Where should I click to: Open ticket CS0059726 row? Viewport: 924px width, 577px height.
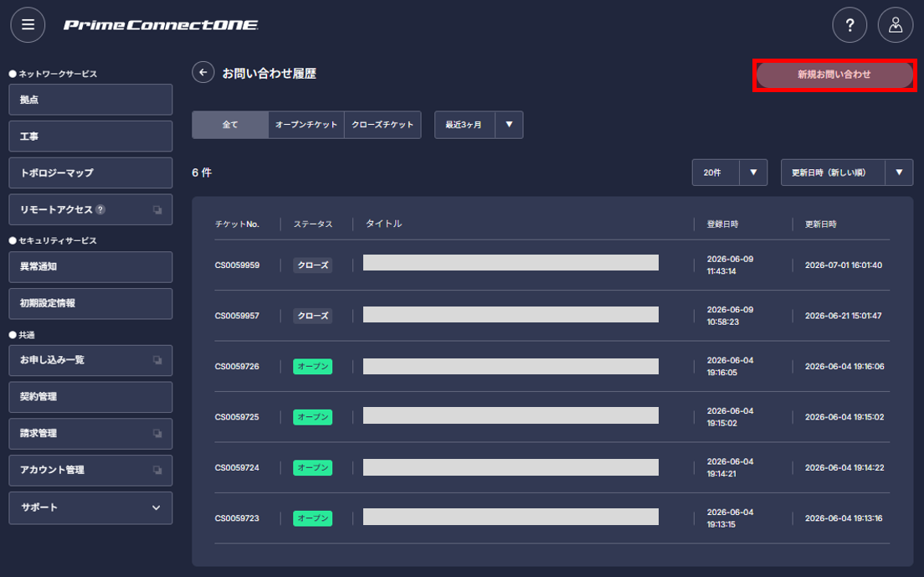pyautogui.click(x=552, y=366)
